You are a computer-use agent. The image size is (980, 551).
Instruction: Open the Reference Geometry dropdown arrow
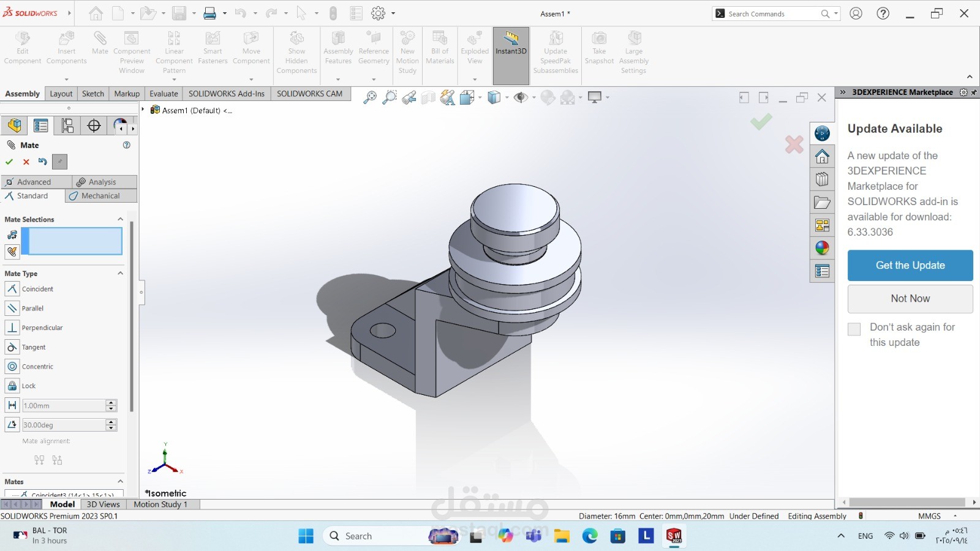coord(374,79)
